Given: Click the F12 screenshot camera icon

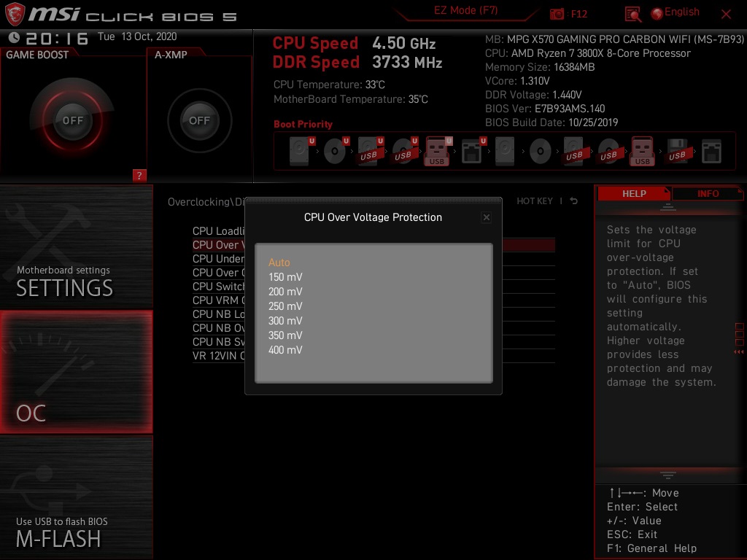Looking at the screenshot, I should tap(557, 14).
